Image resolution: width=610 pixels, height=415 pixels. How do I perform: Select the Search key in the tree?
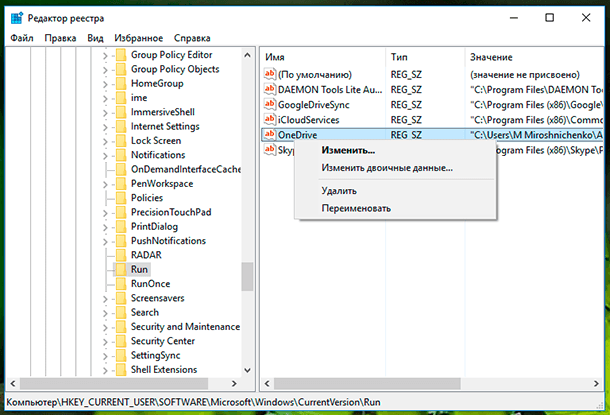(145, 312)
